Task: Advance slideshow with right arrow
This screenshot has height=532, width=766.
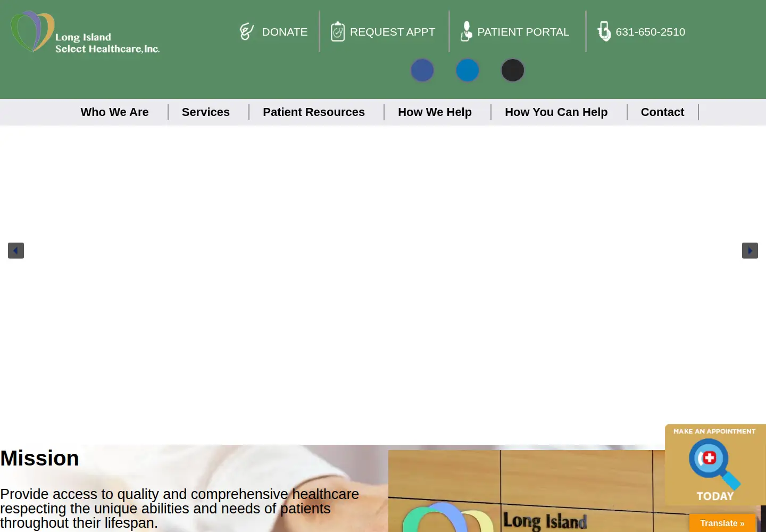Action: coord(750,251)
